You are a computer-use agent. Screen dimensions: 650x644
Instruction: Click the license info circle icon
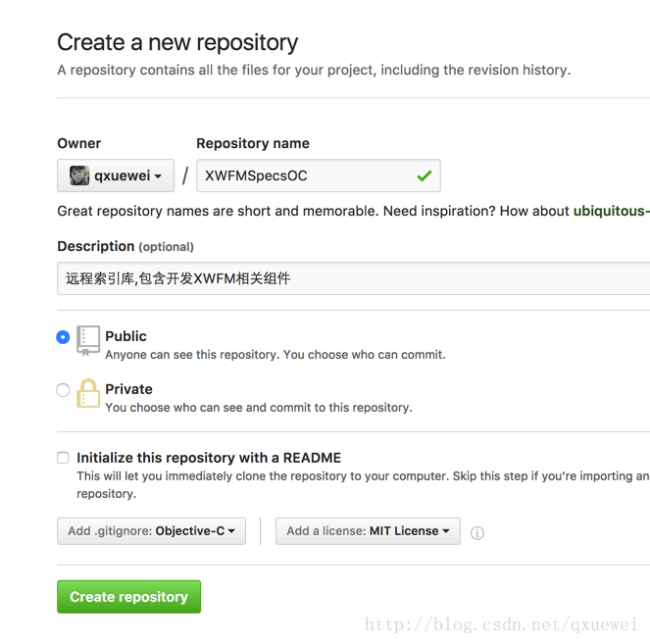coord(477,533)
